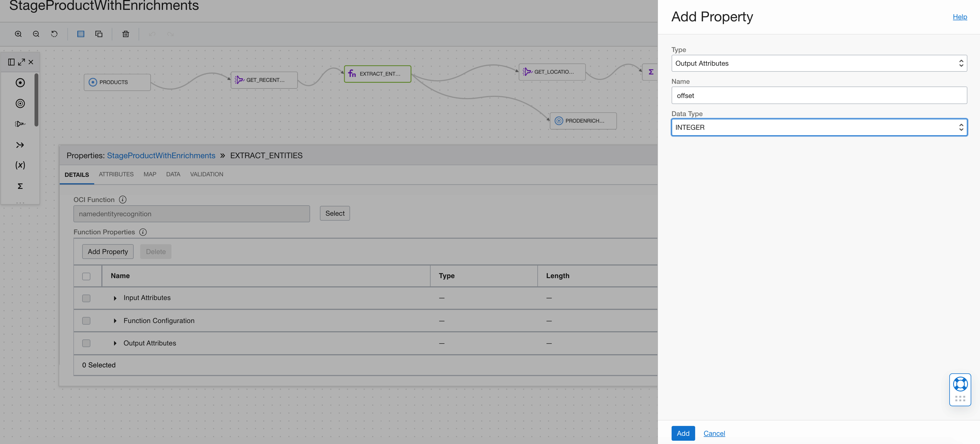Delete selection using the trash icon
Screen dimensions: 980x444
click(x=125, y=34)
